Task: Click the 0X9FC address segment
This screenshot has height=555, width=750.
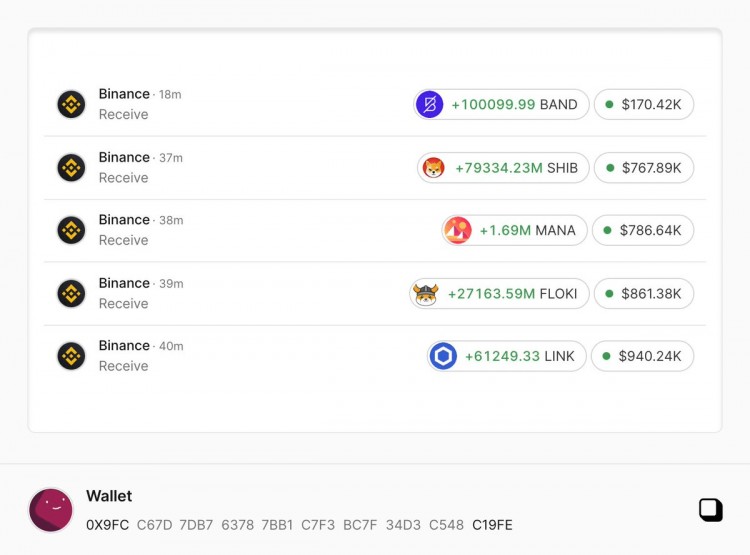Action: click(x=108, y=525)
